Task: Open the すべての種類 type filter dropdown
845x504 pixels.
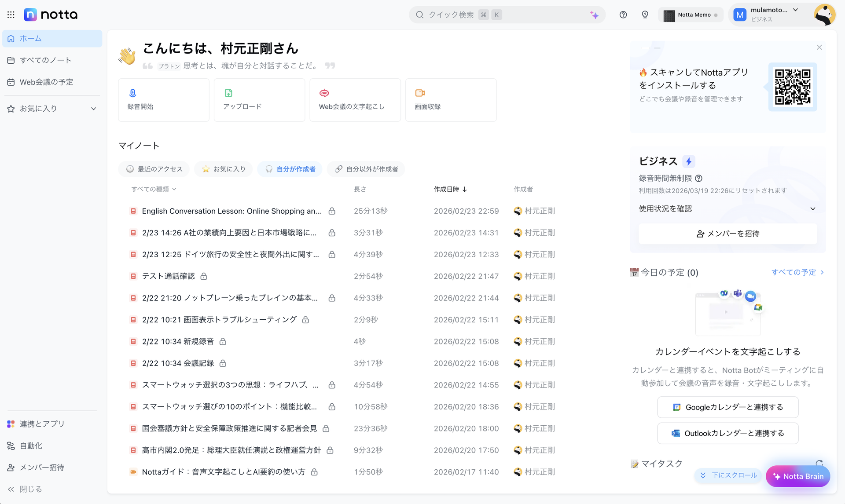Action: pyautogui.click(x=154, y=189)
